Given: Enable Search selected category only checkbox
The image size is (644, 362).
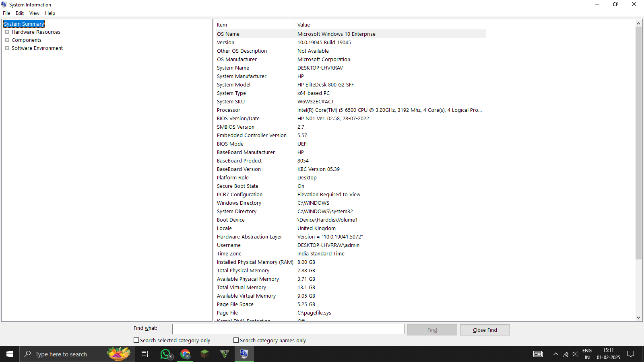Looking at the screenshot, I should coord(136,340).
